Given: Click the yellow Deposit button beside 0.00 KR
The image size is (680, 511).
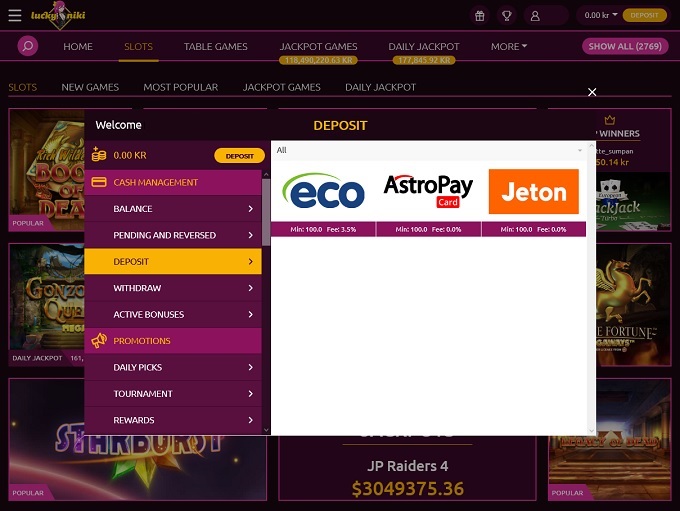Looking at the screenshot, I should (x=239, y=156).
